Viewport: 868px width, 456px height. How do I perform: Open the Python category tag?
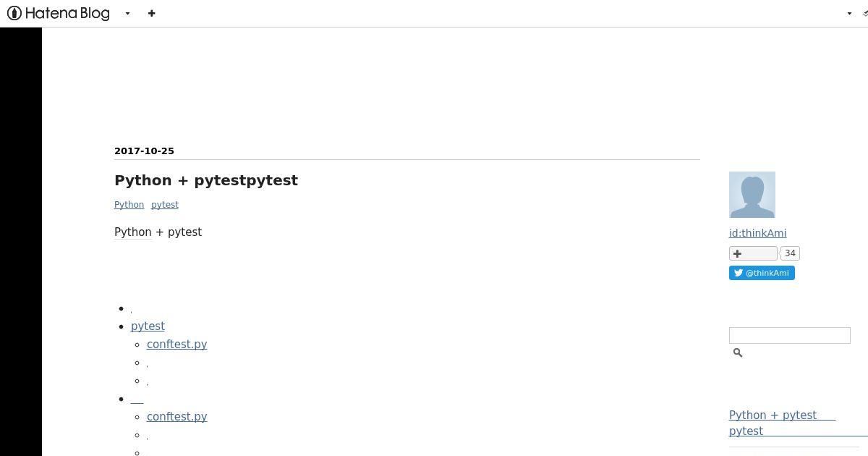(129, 205)
